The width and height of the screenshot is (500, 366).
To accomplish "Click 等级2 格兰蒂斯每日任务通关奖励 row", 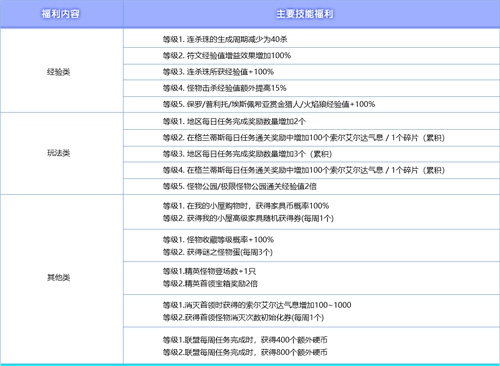I will point(311,138).
